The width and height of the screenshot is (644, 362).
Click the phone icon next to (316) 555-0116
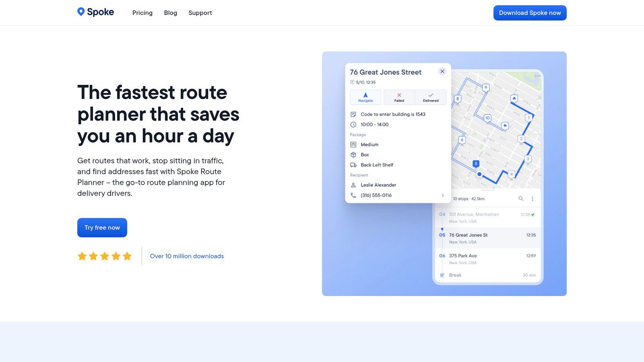353,195
